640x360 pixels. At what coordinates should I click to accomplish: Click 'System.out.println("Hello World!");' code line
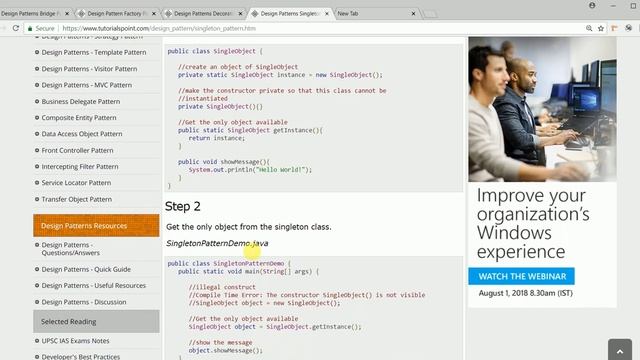pos(250,170)
